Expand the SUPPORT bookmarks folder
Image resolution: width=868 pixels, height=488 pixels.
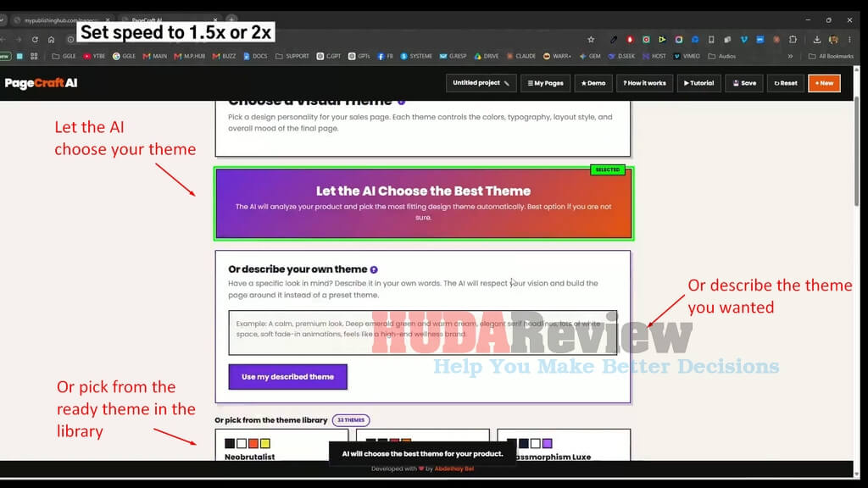[x=292, y=56]
